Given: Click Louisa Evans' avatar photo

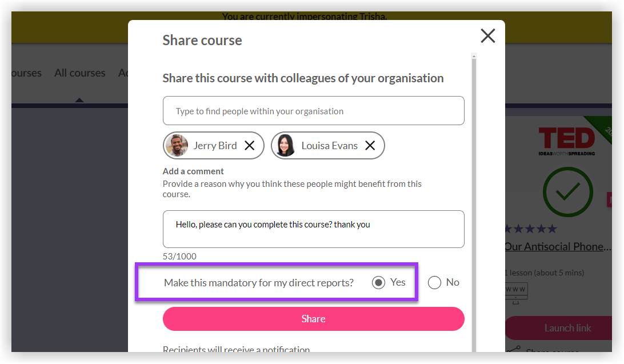Looking at the screenshot, I should point(286,146).
